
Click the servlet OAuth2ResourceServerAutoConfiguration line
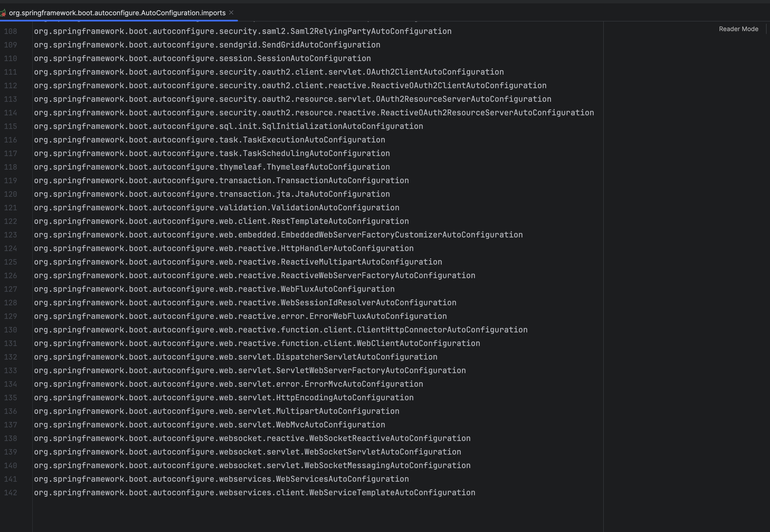(x=293, y=99)
